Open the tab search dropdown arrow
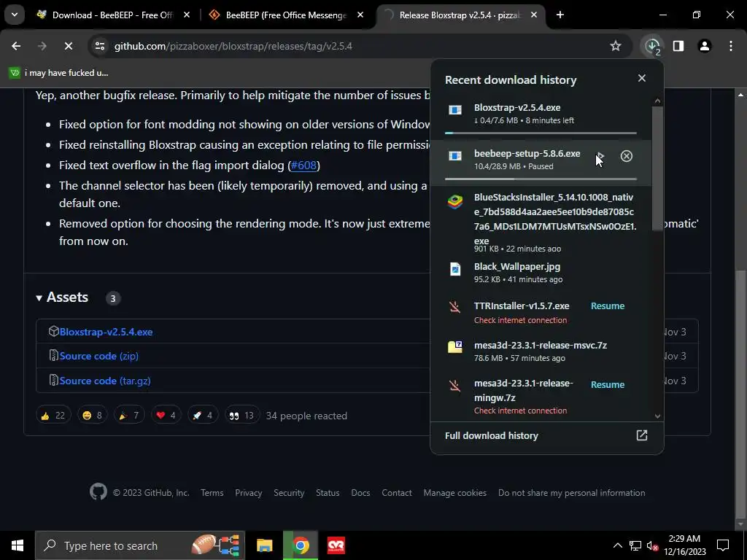Image resolution: width=747 pixels, height=560 pixels. click(15, 15)
